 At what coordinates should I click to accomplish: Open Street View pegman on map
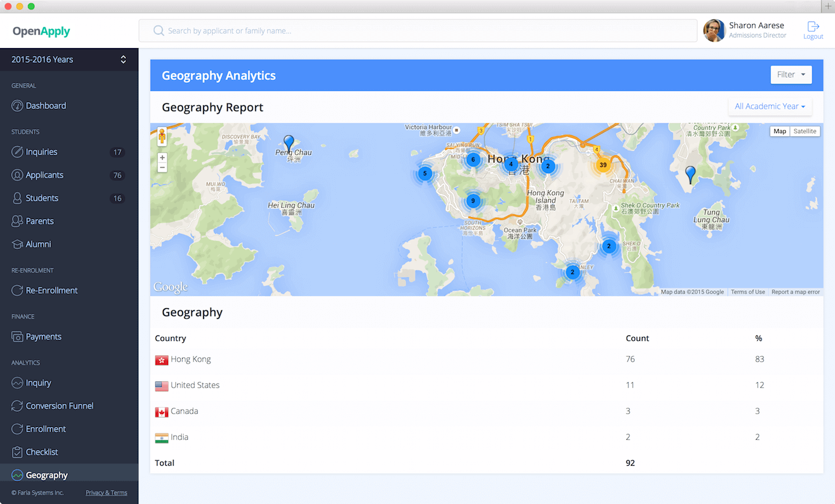coord(162,137)
